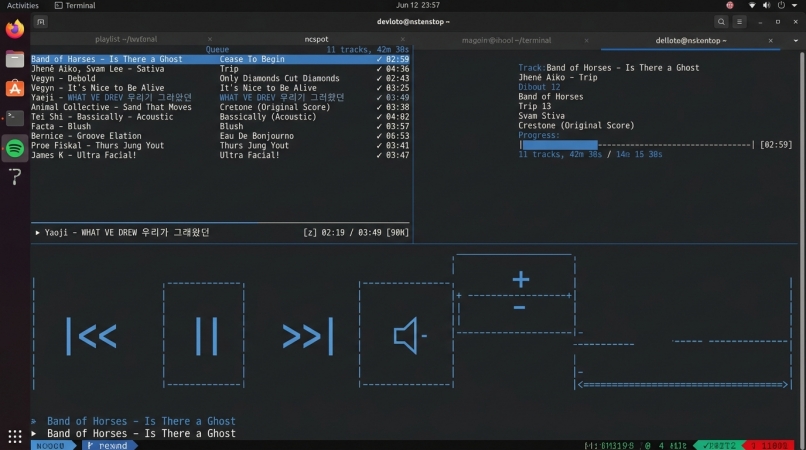Close the dellote@nstentop tab
806x450 pixels.
pyautogui.click(x=771, y=40)
